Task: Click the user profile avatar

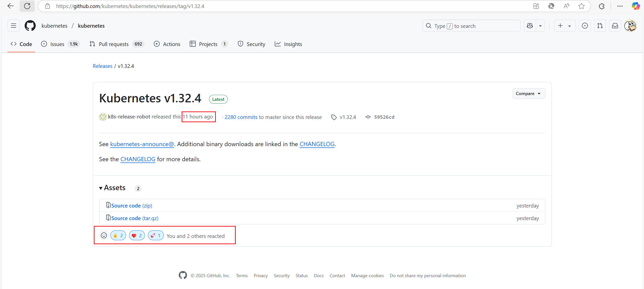Action: (630, 26)
